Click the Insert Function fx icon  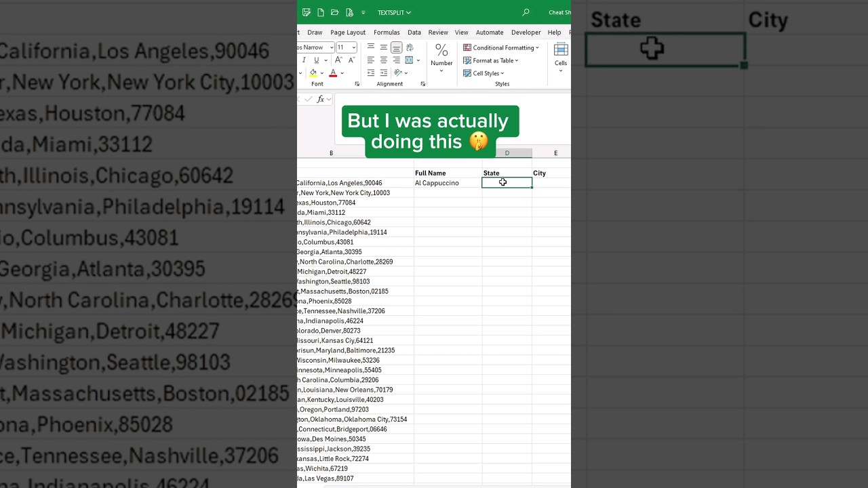(x=321, y=99)
